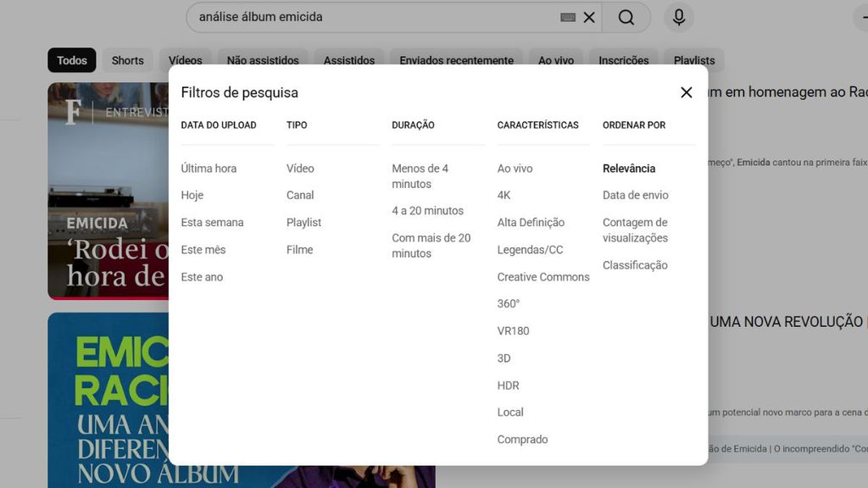
Task: Sort results by Data de envio
Action: click(635, 195)
